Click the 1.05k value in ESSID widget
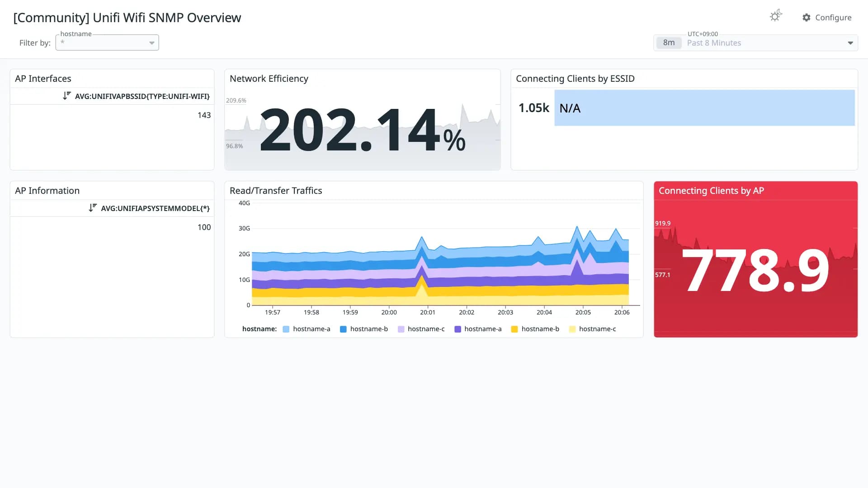Viewport: 868px width, 488px height. tap(533, 108)
